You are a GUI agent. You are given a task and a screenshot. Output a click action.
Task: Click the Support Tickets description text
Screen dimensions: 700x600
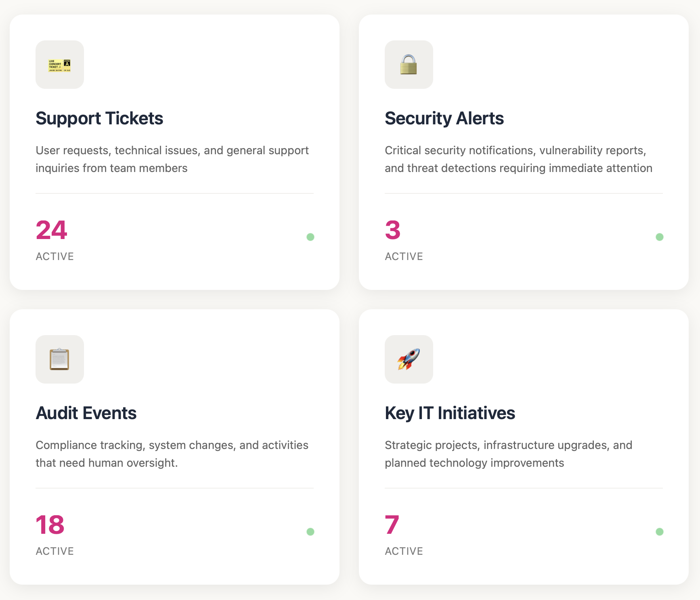(x=172, y=159)
